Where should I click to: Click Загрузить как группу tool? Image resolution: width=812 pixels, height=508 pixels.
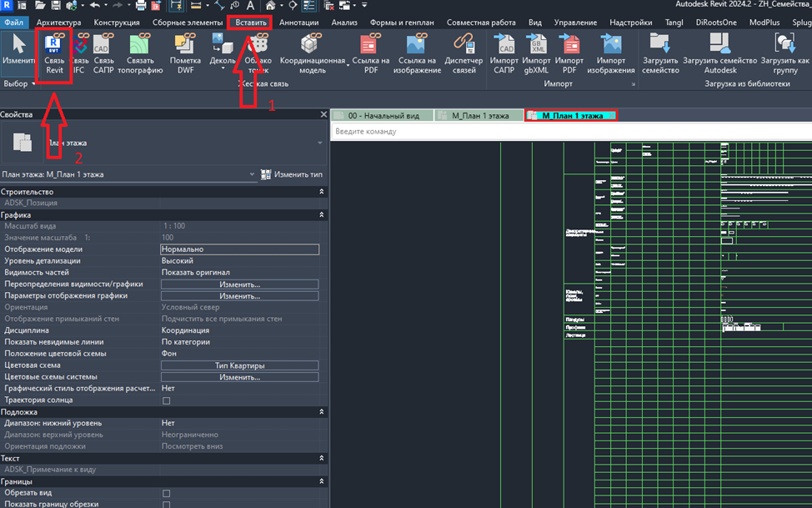point(784,54)
